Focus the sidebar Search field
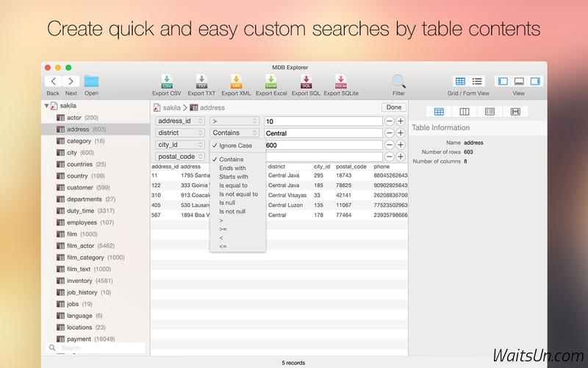The image size is (588, 368). pos(96,347)
